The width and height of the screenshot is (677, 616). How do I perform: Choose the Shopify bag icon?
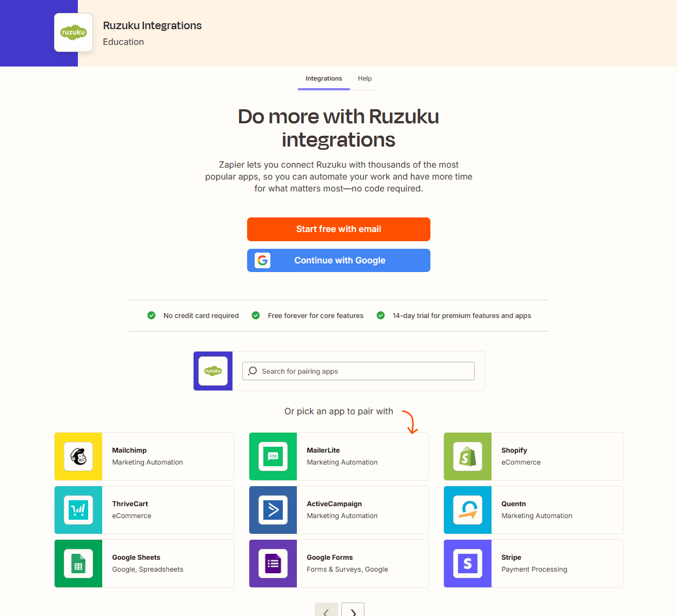[468, 456]
